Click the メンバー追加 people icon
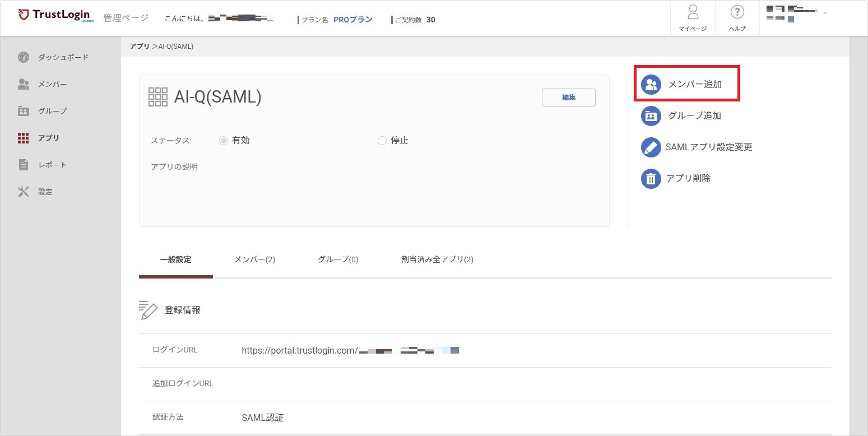Viewport: 868px width, 436px height. [x=651, y=85]
